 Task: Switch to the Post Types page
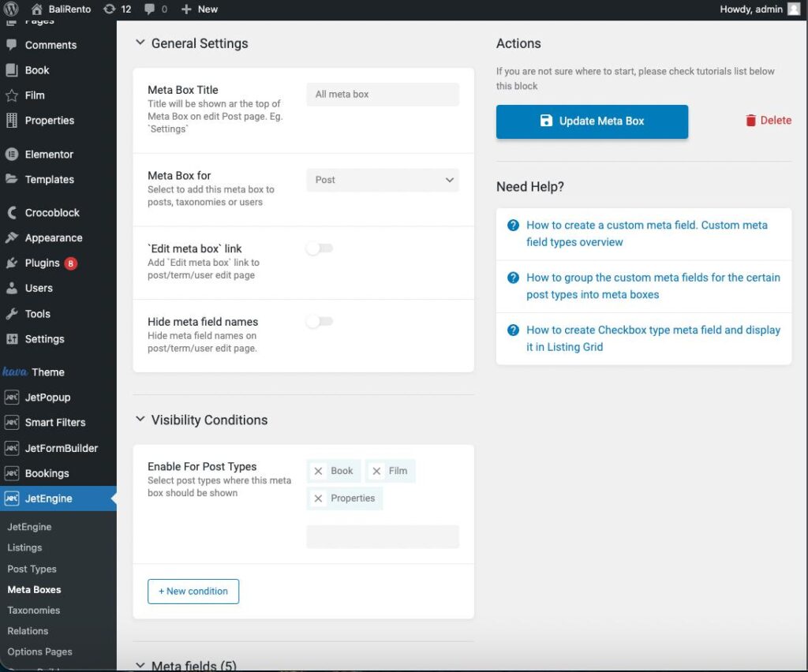32,569
